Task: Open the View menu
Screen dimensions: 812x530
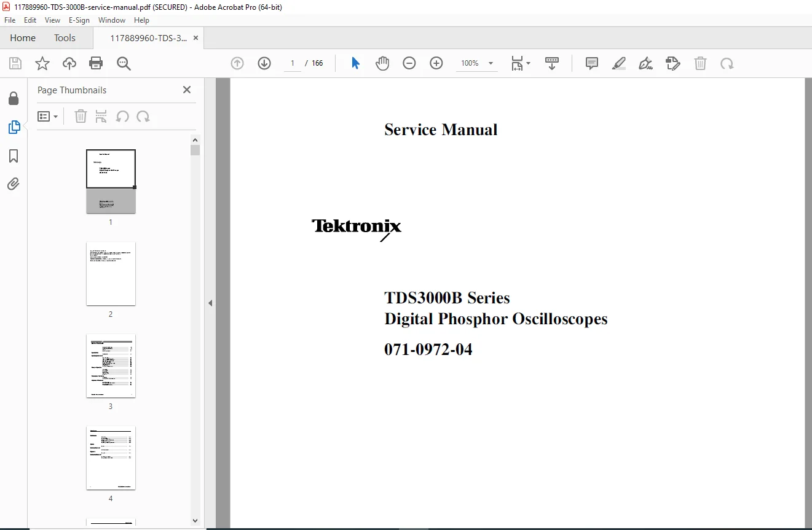Action: click(x=53, y=20)
